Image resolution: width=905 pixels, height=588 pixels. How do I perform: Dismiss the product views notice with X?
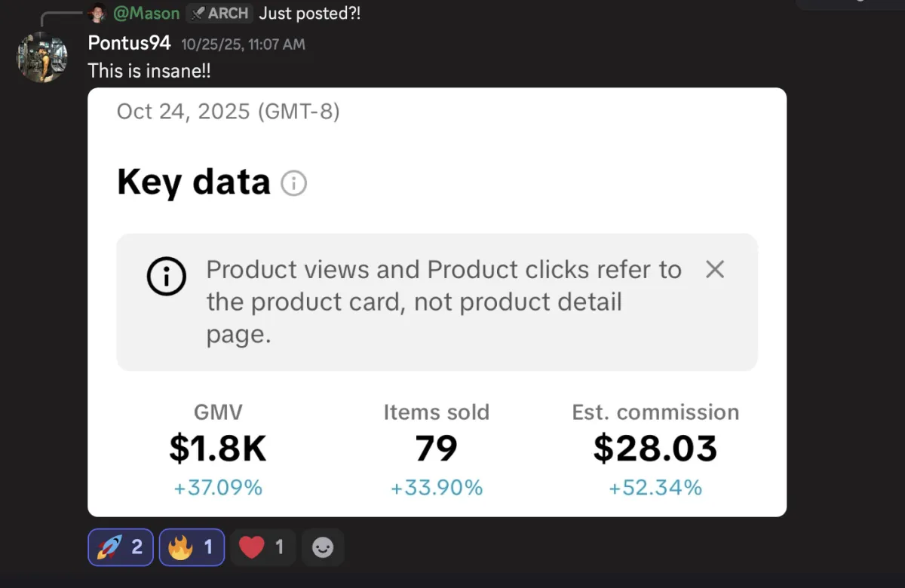click(x=714, y=269)
